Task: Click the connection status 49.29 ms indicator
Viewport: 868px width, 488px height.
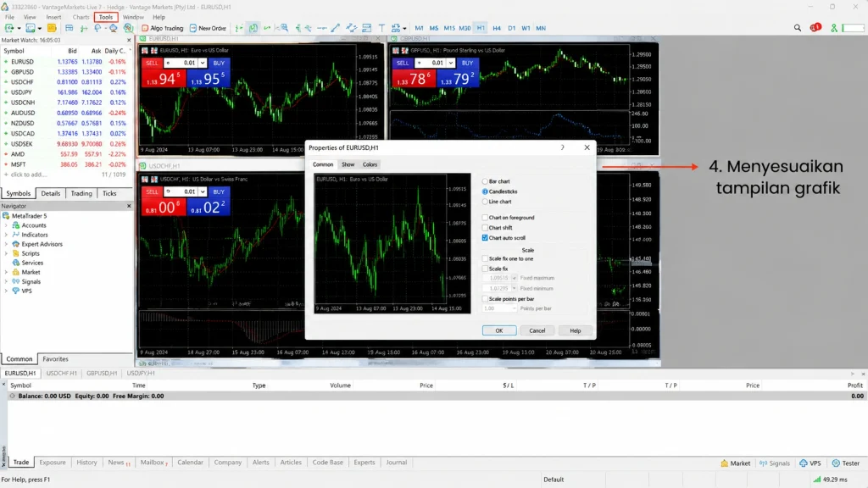Action: tap(830, 480)
